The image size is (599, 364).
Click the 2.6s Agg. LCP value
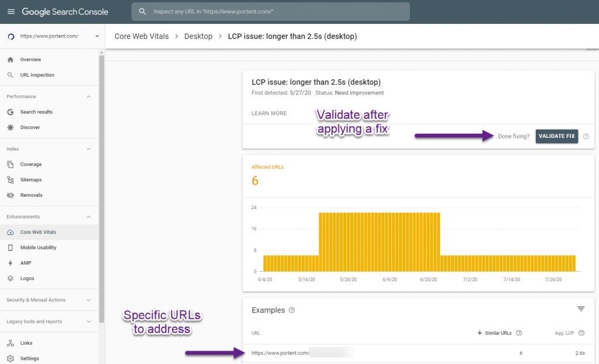click(x=580, y=353)
